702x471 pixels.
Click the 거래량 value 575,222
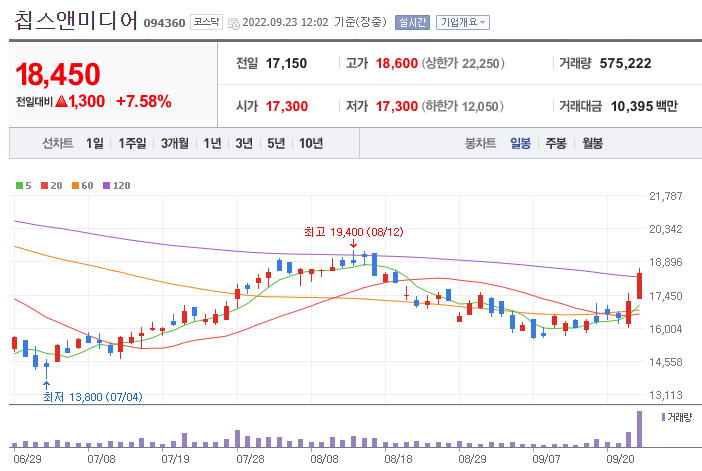click(x=625, y=64)
